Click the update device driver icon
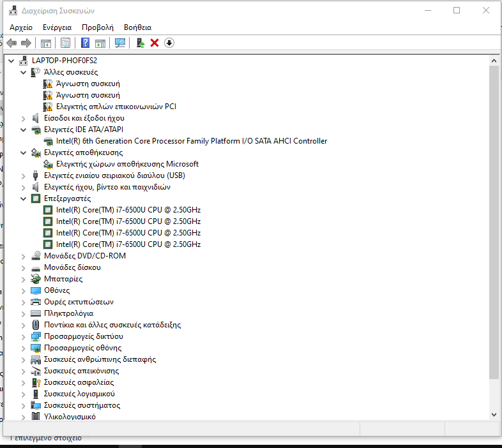The width and height of the screenshot is (502, 448). [141, 43]
